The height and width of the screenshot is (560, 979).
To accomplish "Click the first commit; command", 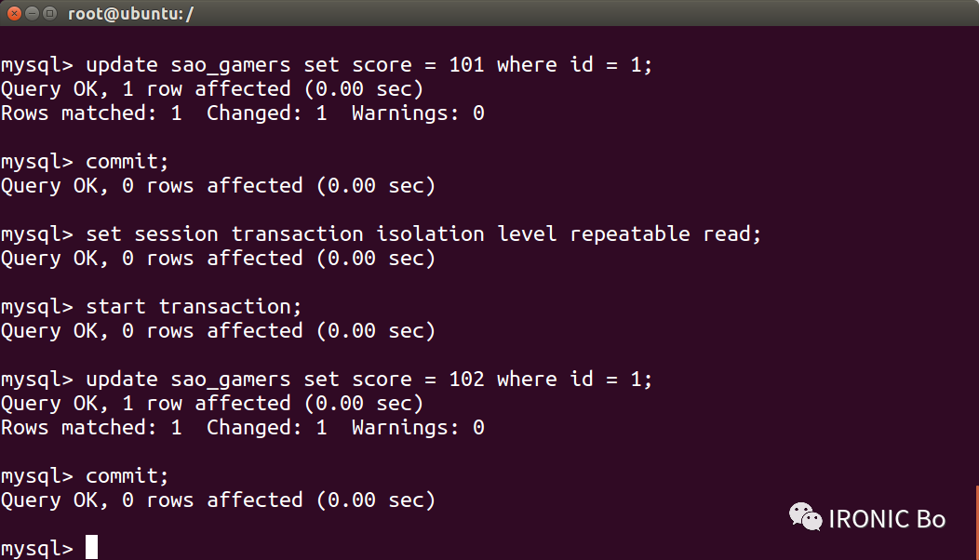I will (127, 162).
